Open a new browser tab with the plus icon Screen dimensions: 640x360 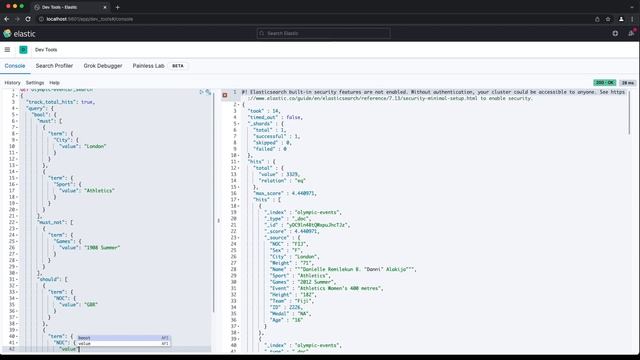click(118, 7)
